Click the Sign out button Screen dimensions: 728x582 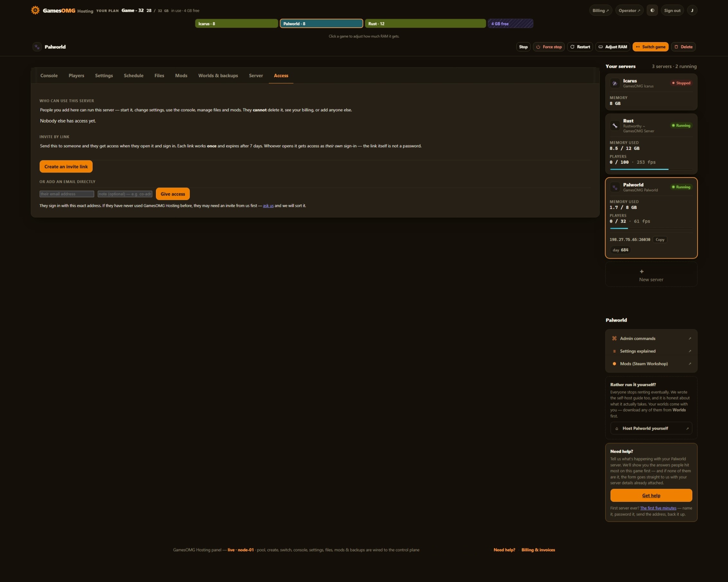[672, 11]
